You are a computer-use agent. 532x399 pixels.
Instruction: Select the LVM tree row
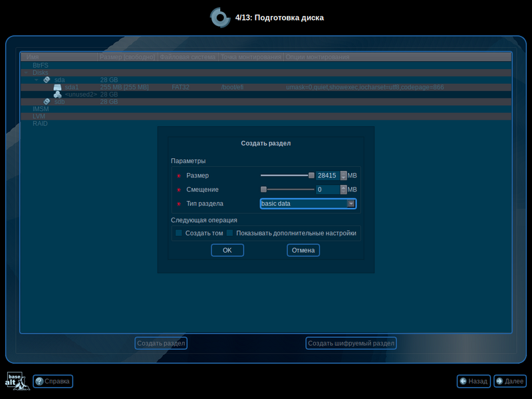point(266,116)
